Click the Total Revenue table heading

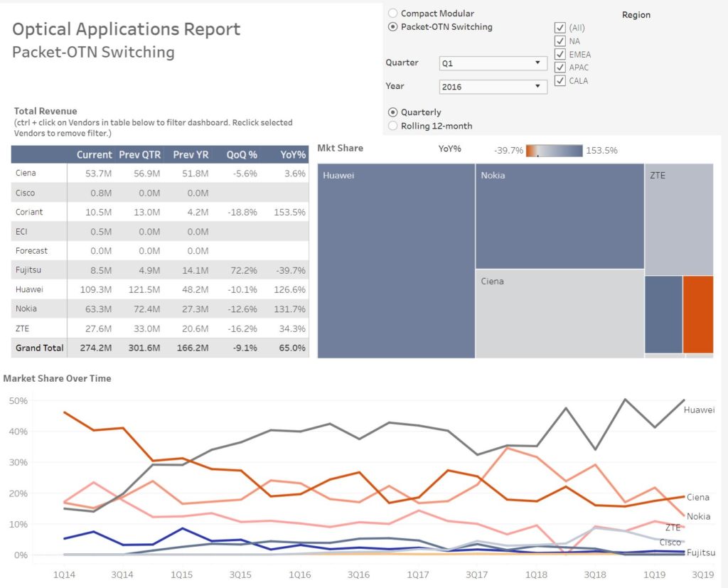tap(45, 111)
